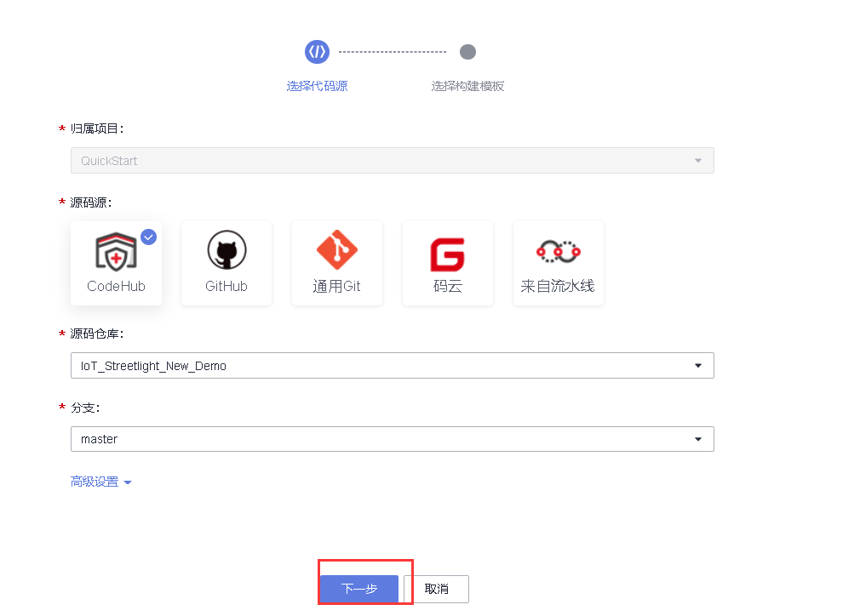Click the 选择代码源 step icon
This screenshot has width=843, height=616.
point(318,52)
